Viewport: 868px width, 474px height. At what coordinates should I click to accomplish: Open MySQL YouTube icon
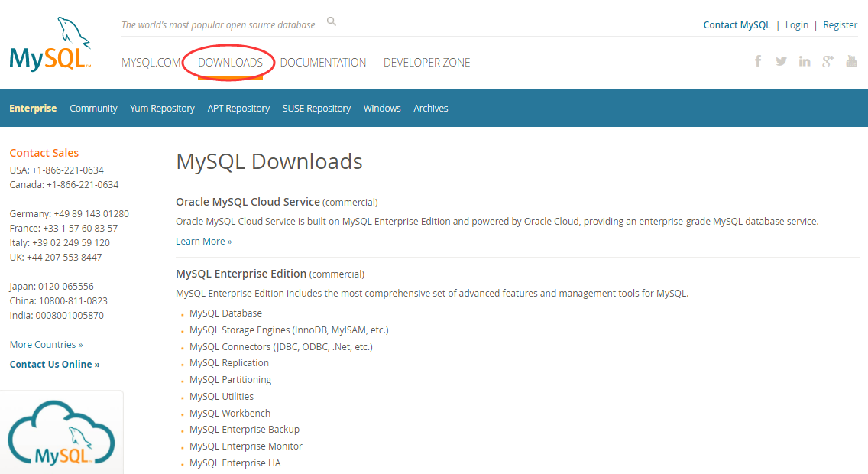(x=851, y=61)
